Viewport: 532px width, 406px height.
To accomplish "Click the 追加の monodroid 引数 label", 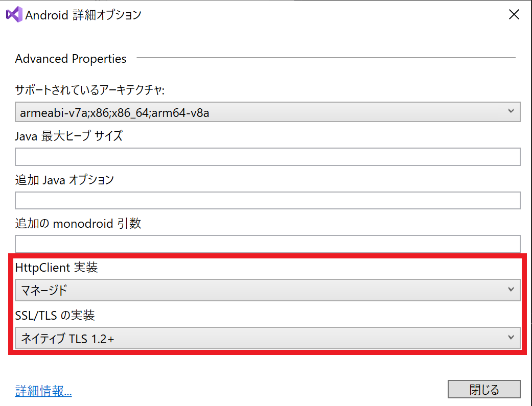I will click(78, 223).
